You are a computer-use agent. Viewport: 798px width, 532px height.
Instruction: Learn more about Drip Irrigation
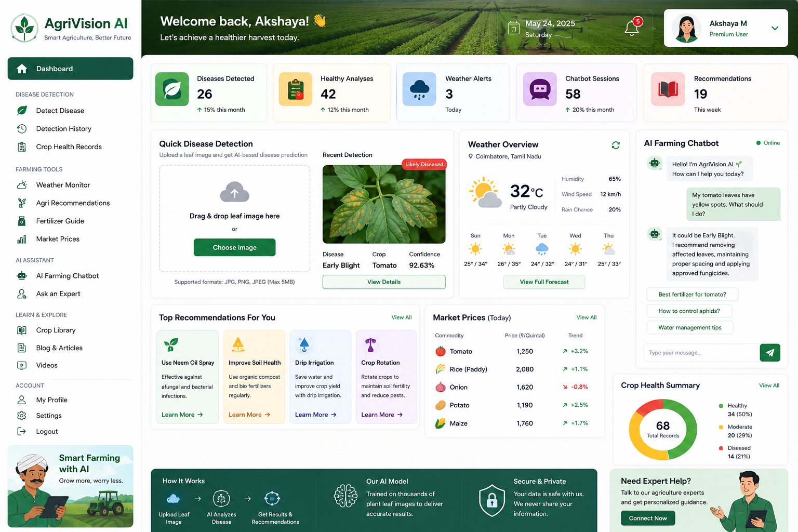pos(316,415)
